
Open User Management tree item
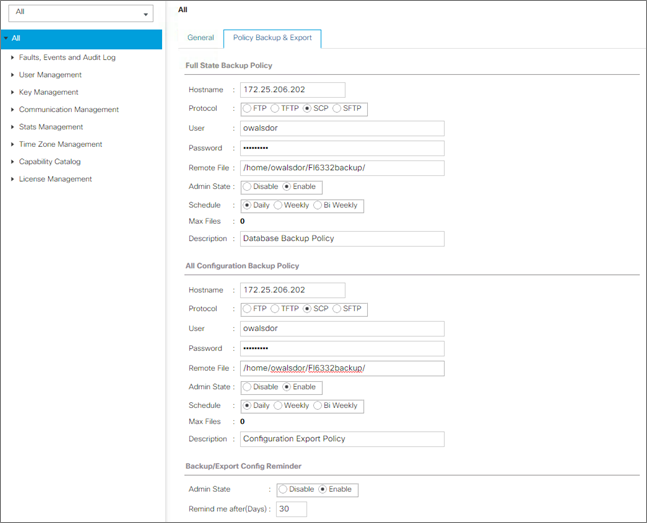(50, 75)
